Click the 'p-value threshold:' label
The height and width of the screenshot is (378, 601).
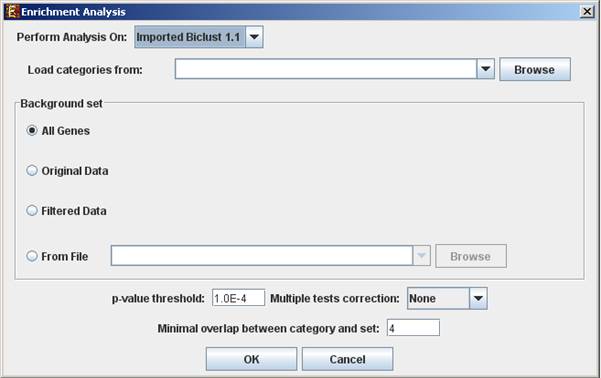(x=158, y=298)
